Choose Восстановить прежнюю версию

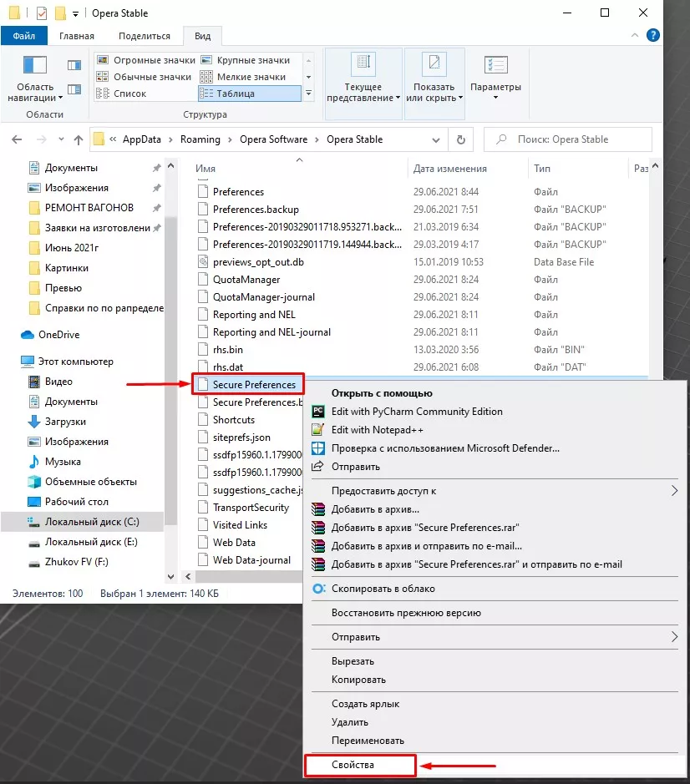click(x=406, y=613)
